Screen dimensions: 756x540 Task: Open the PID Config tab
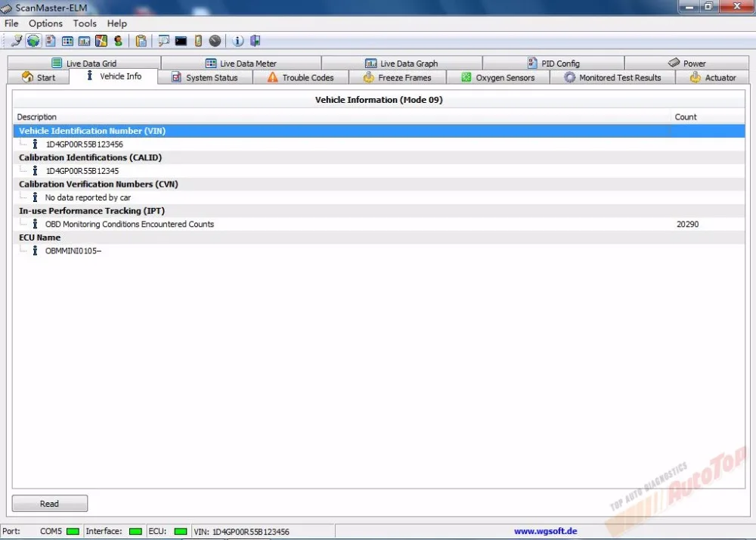point(553,64)
